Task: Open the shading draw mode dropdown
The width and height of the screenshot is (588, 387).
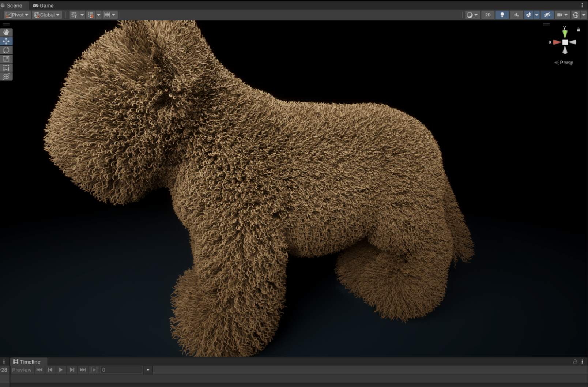Action: [472, 15]
